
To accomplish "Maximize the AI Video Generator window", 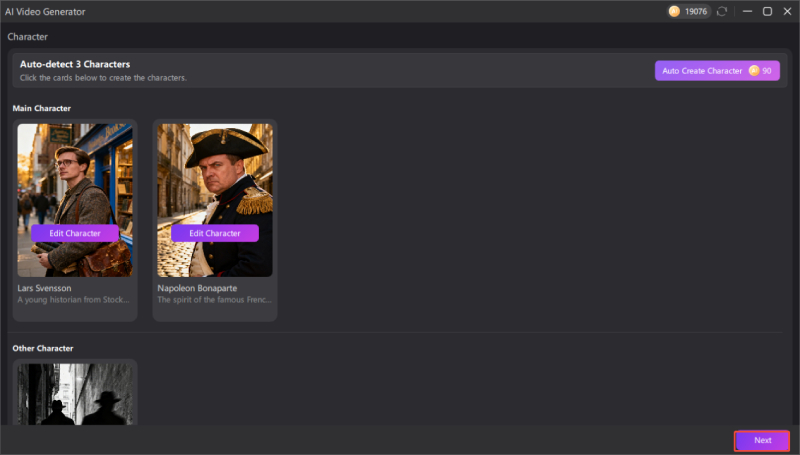I will pos(767,11).
